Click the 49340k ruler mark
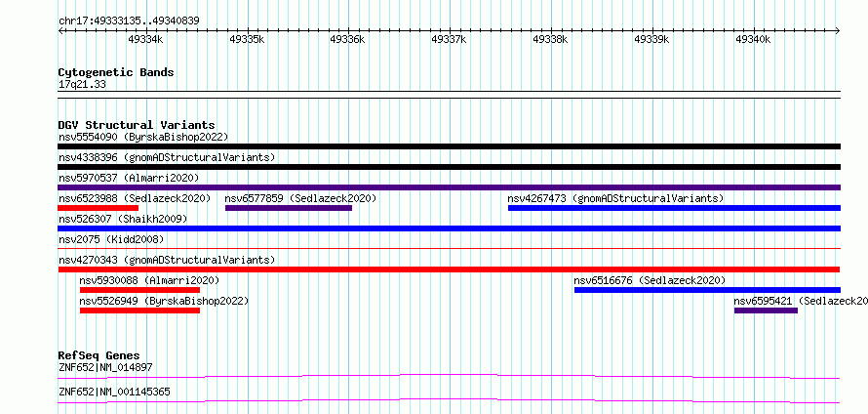The image size is (868, 414). coord(753,39)
